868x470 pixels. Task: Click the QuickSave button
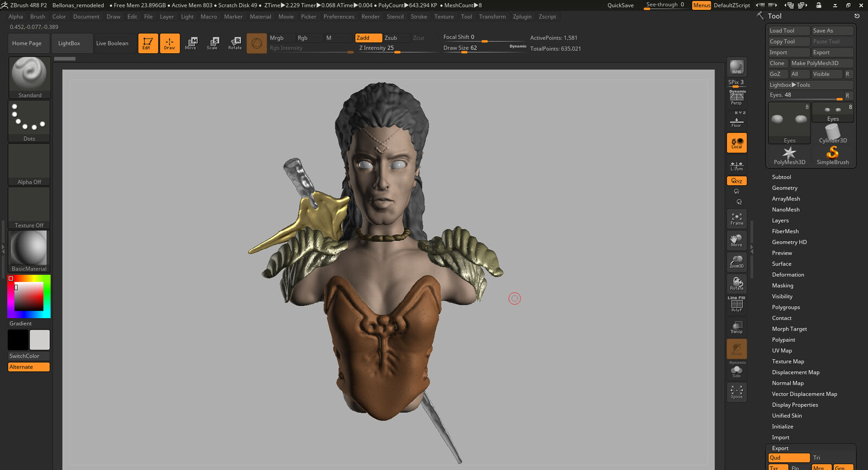pyautogui.click(x=620, y=5)
